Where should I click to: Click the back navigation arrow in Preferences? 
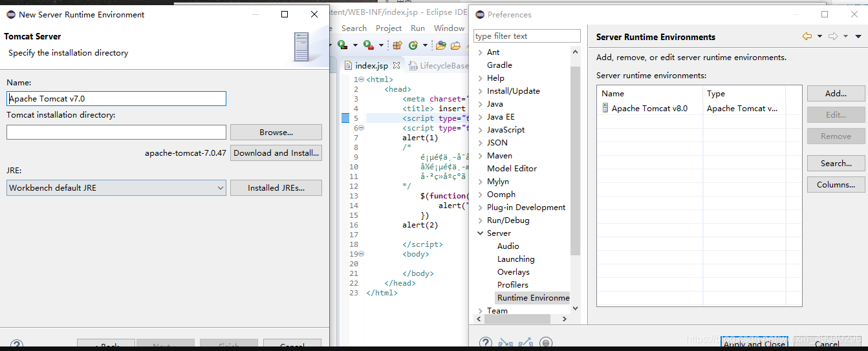(807, 37)
